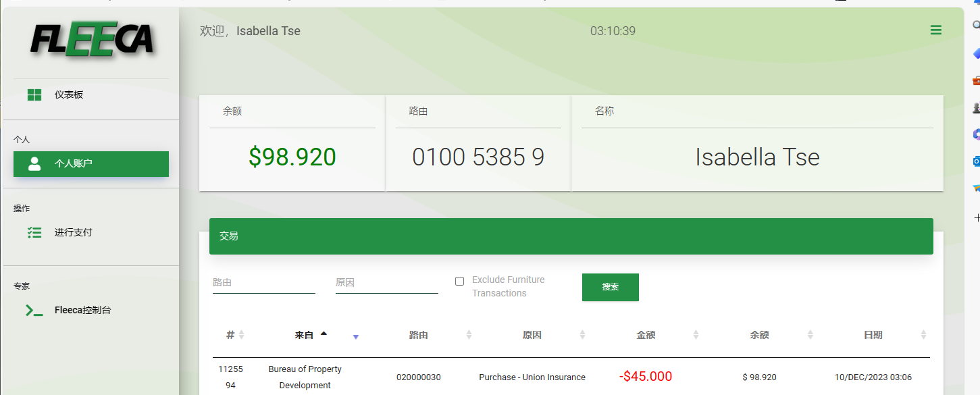The image size is (980, 395).
Task: Open the dashboard grid icon (仪表板)
Action: [x=34, y=95]
